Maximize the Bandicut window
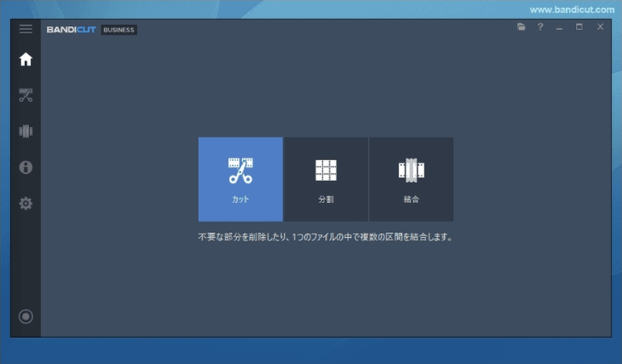 click(579, 28)
